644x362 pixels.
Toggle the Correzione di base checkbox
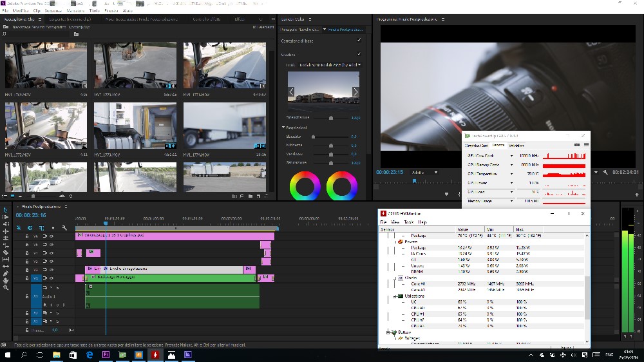tap(359, 41)
